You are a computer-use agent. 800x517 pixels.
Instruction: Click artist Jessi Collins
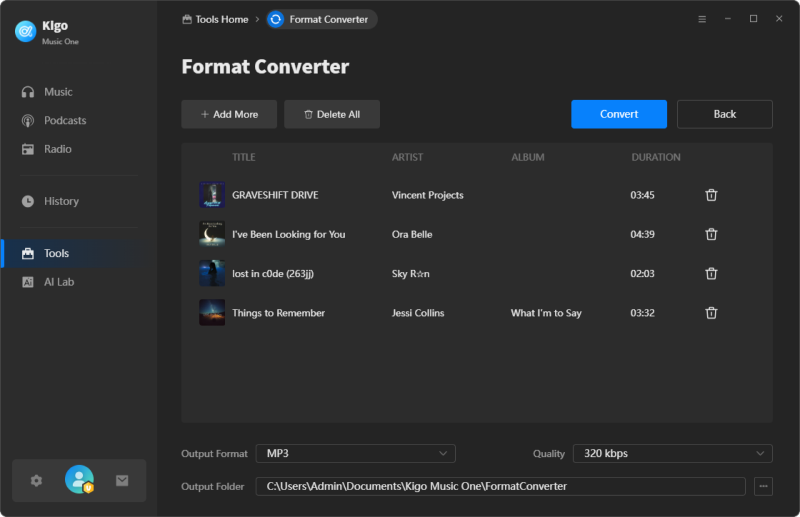click(418, 313)
